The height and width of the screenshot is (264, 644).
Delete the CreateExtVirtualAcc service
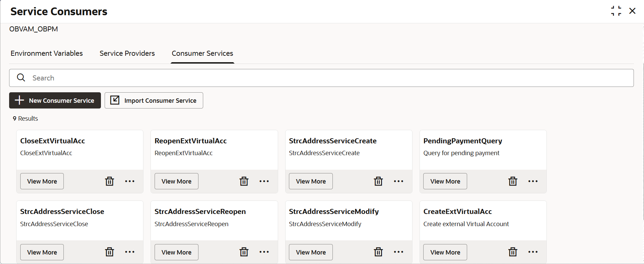pos(513,252)
